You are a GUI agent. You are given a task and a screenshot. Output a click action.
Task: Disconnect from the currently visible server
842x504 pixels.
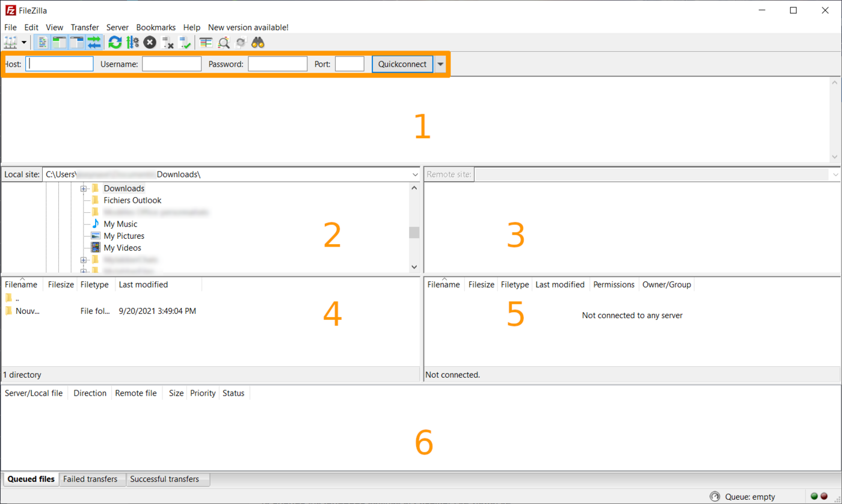[167, 42]
